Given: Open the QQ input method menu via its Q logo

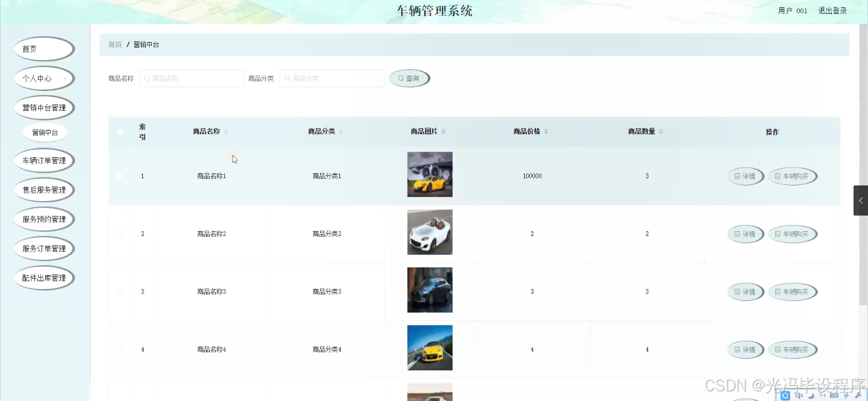Looking at the screenshot, I should click(x=785, y=396).
